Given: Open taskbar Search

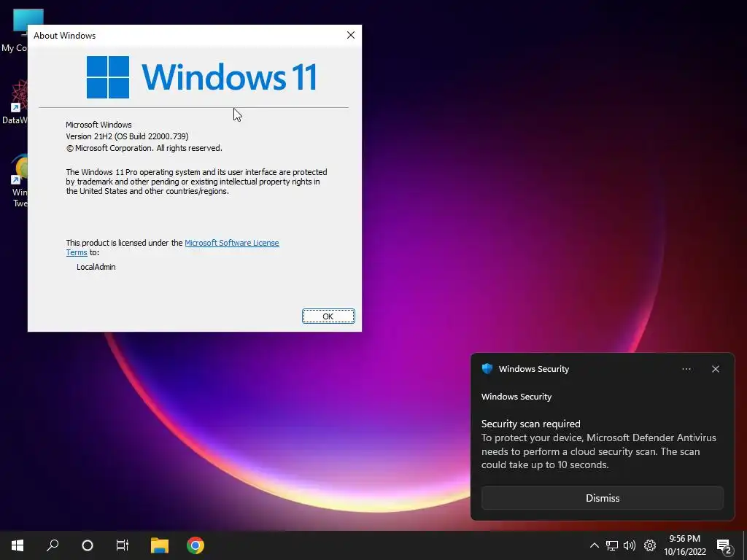Looking at the screenshot, I should click(x=53, y=545).
